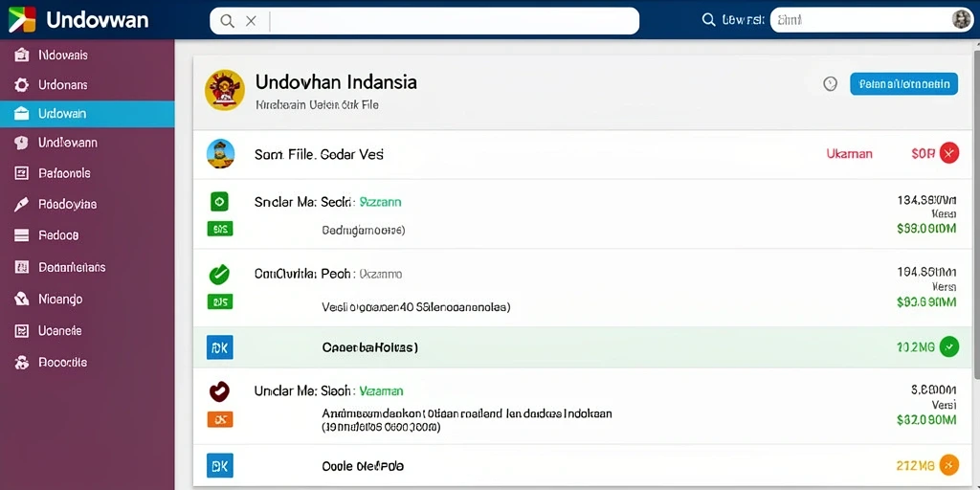Click the Recootite sidebar icon
This screenshot has height=490, width=980.
21,363
